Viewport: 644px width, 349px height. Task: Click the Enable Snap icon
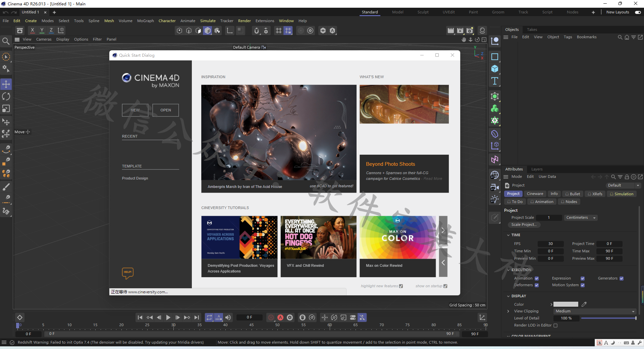tap(257, 31)
